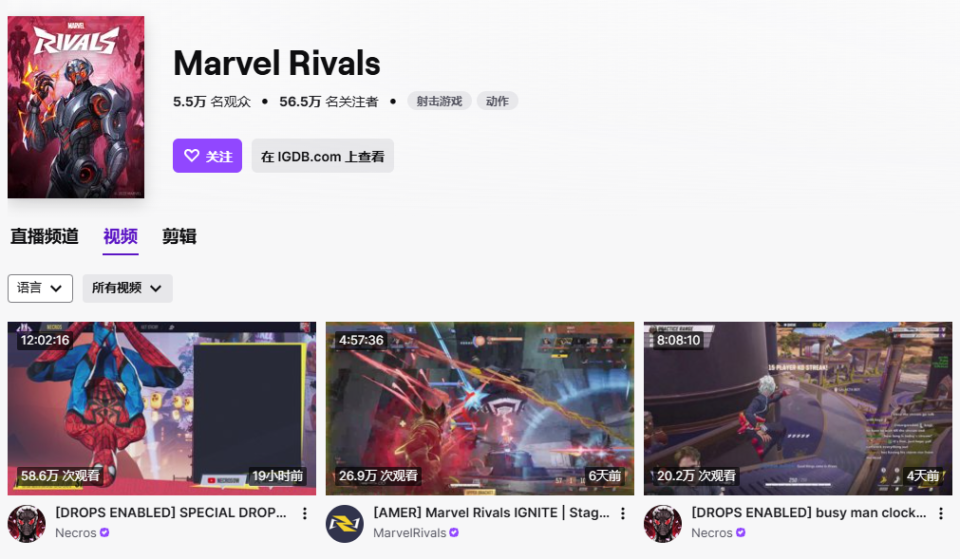Click the 射击游戏 genre tag
The height and width of the screenshot is (559, 960).
pyautogui.click(x=439, y=101)
